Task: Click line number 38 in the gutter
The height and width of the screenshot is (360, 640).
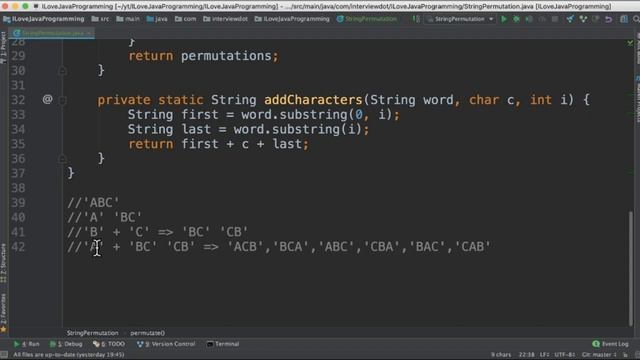Action: coord(18,188)
